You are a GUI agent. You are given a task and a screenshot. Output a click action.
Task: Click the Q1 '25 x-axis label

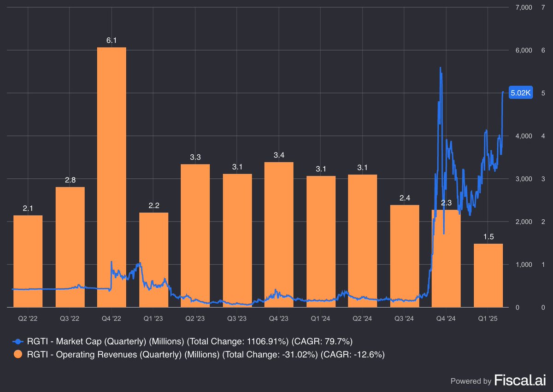(488, 319)
